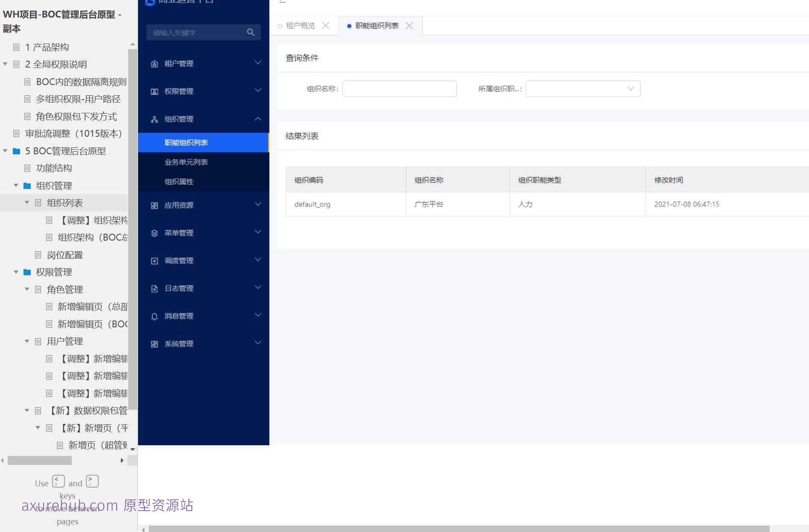The height and width of the screenshot is (532, 809).
Task: Select the 租户管理 icon in sidebar
Action: (x=154, y=63)
